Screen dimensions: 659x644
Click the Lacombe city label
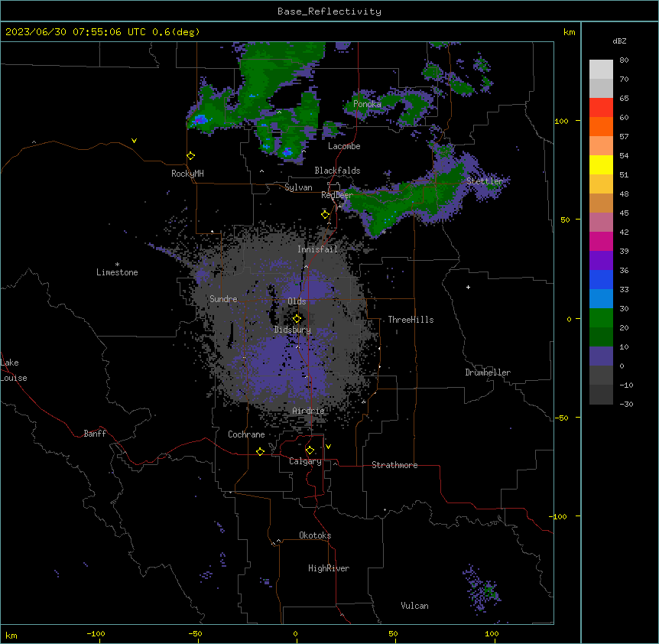[x=344, y=146]
